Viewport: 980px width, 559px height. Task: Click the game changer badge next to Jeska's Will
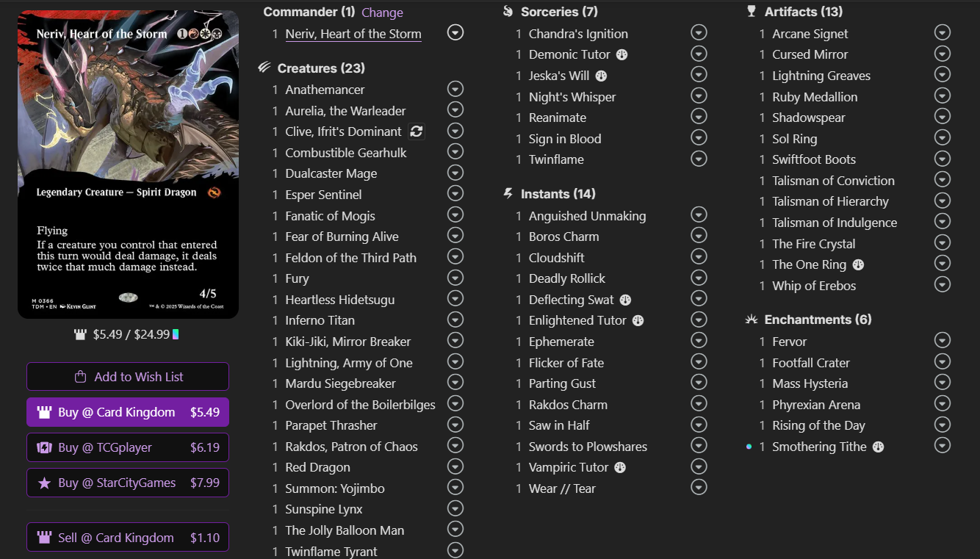[x=601, y=76]
